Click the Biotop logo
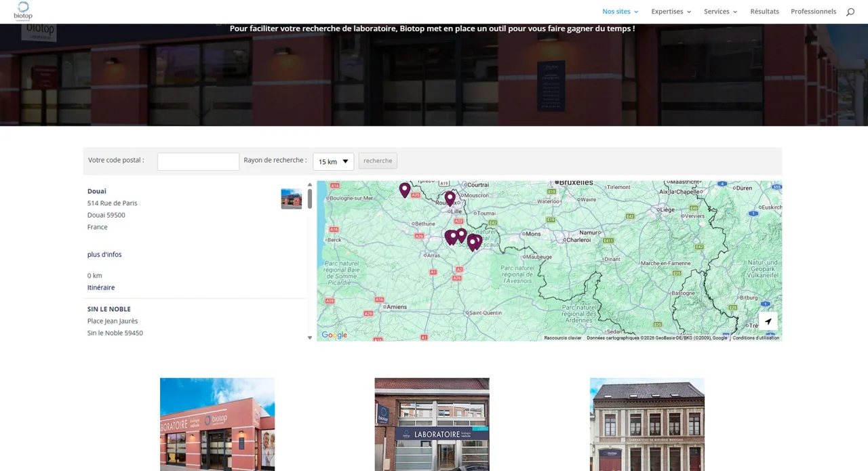 [23, 11]
